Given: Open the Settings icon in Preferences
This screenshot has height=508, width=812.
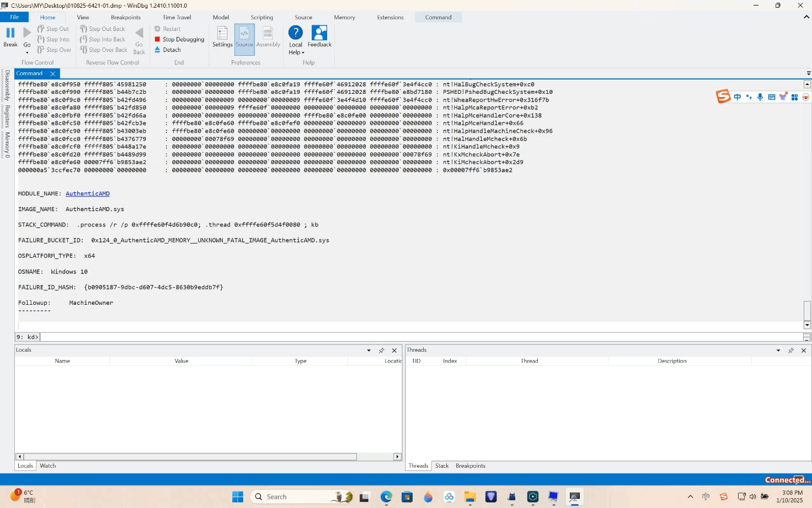Looking at the screenshot, I should (222, 33).
